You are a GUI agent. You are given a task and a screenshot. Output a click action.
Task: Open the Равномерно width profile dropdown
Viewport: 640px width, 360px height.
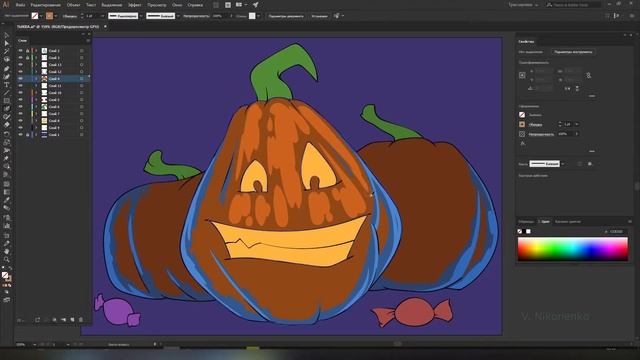tap(141, 16)
